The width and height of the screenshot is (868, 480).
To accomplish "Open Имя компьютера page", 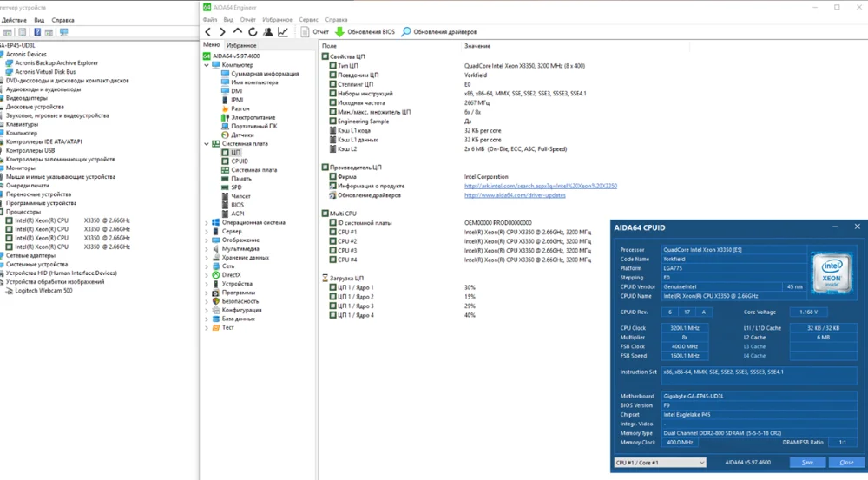I will [x=254, y=82].
